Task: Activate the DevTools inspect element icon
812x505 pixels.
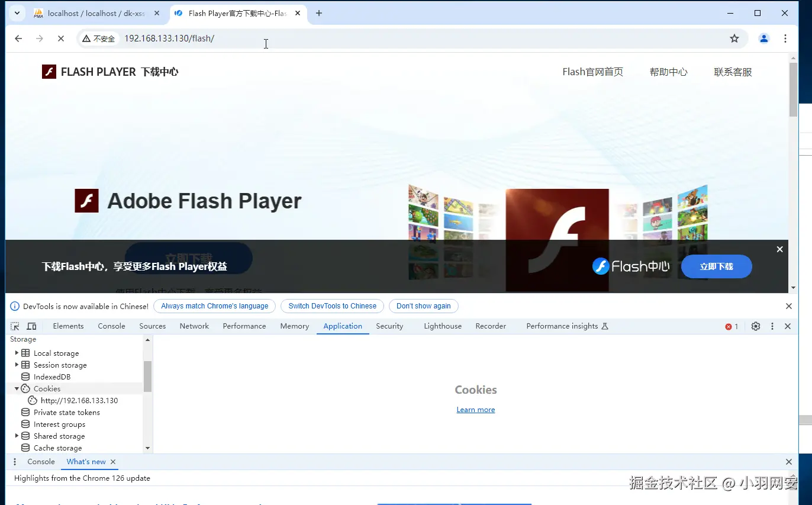Action: (x=15, y=326)
